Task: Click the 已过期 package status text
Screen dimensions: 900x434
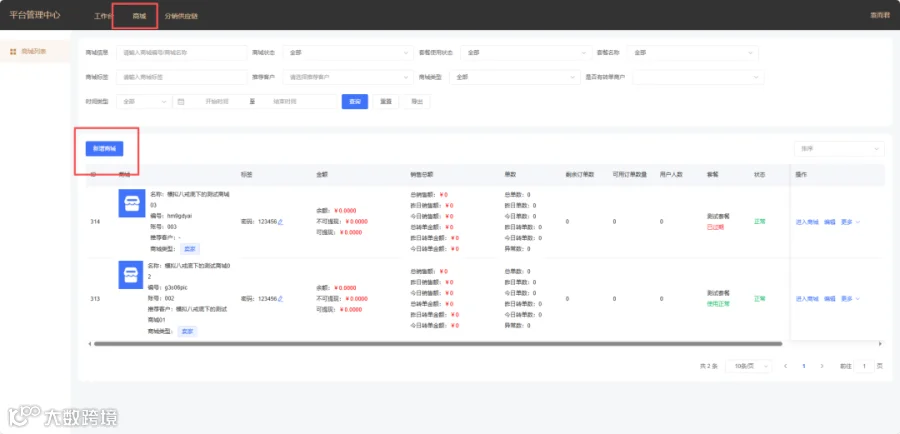Action: click(715, 227)
